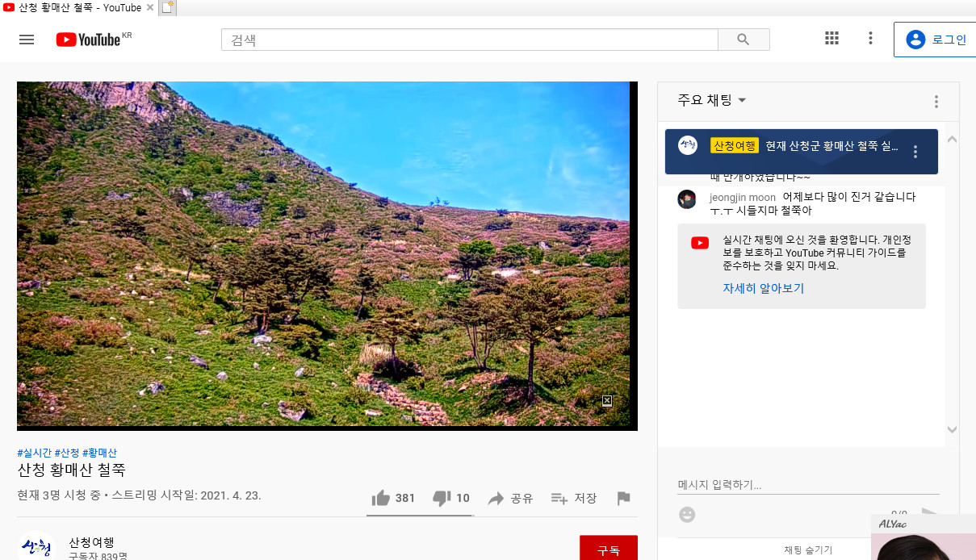
Task: Click the flag report icon
Action: [x=623, y=499]
